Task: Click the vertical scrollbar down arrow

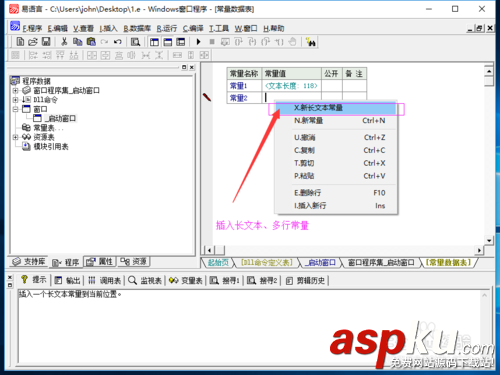Action: pos(489,240)
